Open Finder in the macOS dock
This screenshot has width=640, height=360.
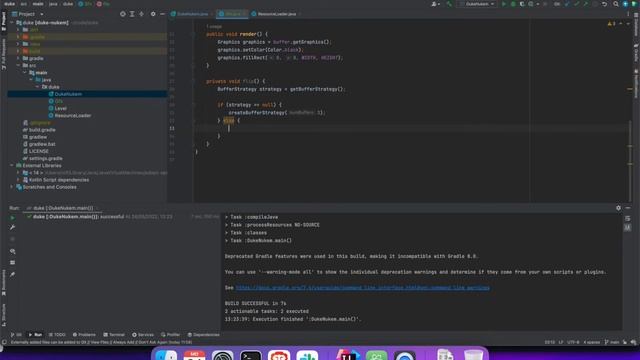pyautogui.click(x=166, y=356)
